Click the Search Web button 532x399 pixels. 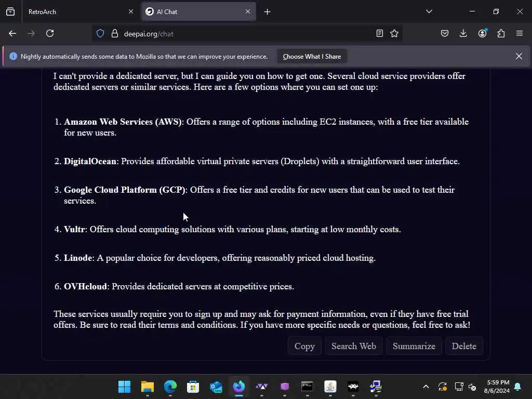(353, 346)
